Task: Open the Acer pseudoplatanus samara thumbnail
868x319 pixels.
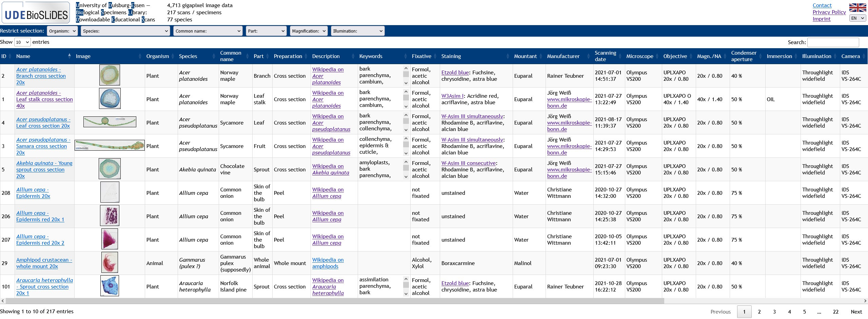Action: (x=110, y=145)
